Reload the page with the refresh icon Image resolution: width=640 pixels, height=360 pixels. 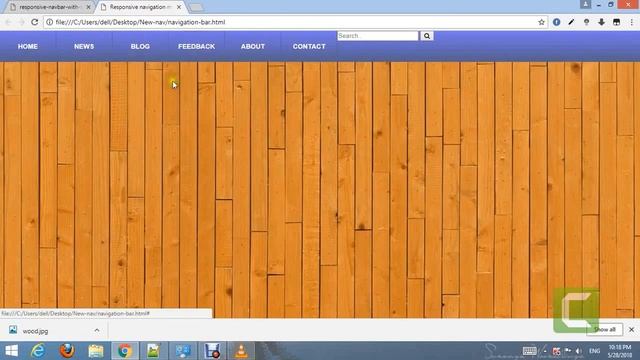point(35,22)
